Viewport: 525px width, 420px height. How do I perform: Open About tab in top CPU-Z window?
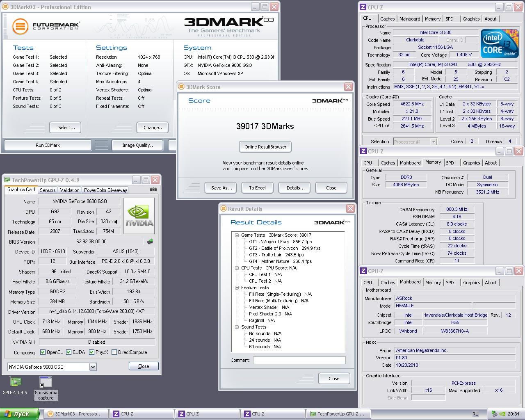(490, 19)
